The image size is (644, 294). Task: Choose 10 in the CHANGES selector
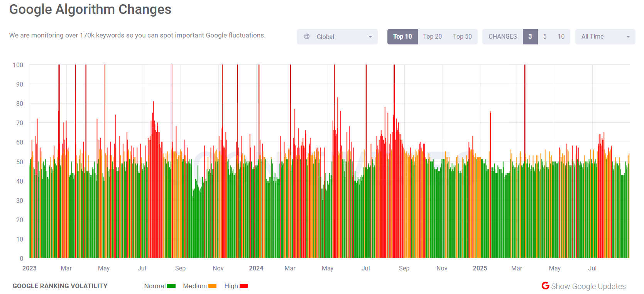tap(561, 37)
